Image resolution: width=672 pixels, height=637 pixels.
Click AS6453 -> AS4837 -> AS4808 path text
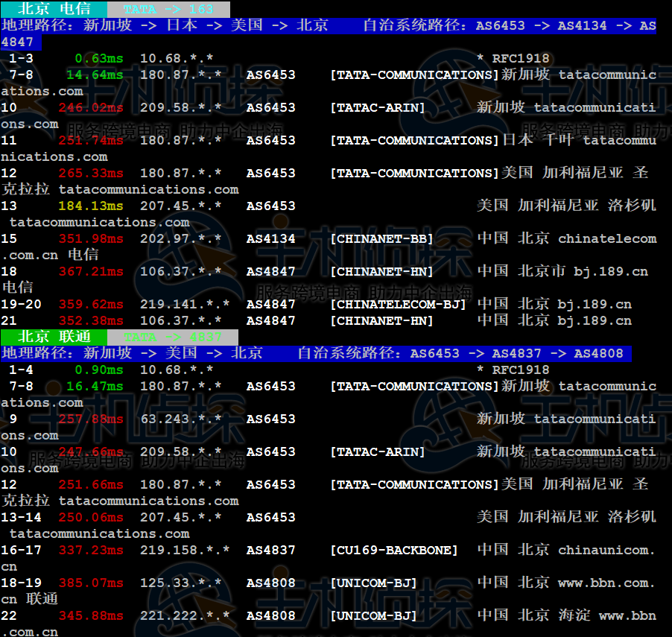tap(516, 353)
